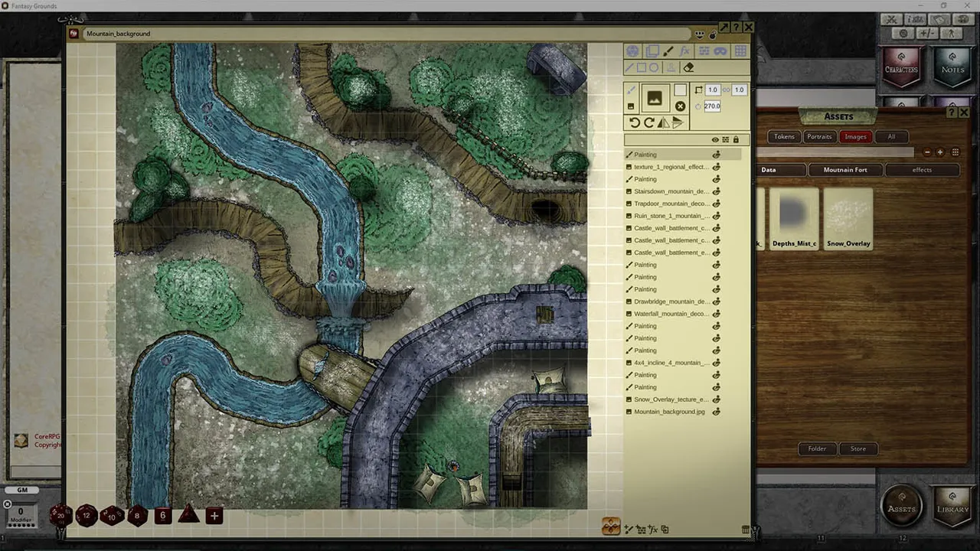Toggle the lock icon in layer header
Screen dimensions: 980x551
click(x=736, y=140)
